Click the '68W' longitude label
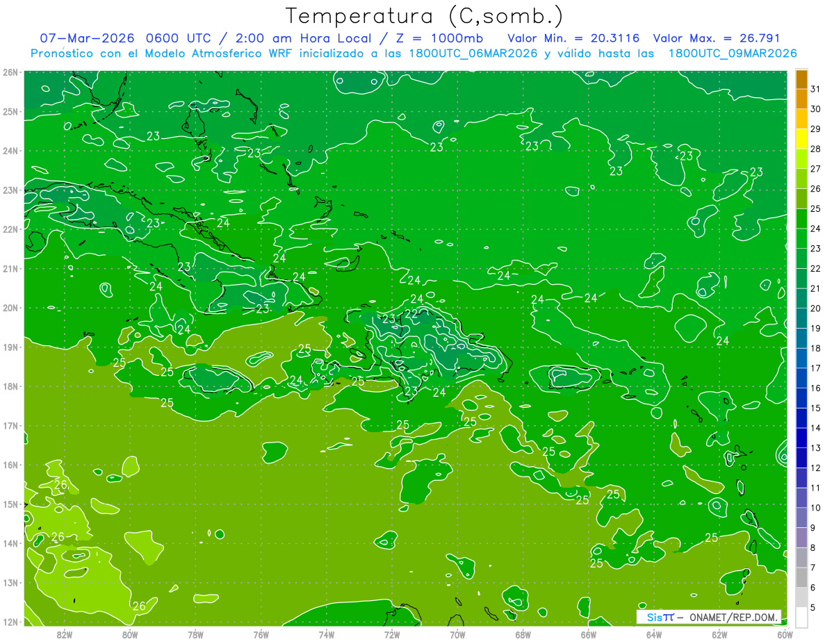The width and height of the screenshot is (834, 644). tap(523, 634)
